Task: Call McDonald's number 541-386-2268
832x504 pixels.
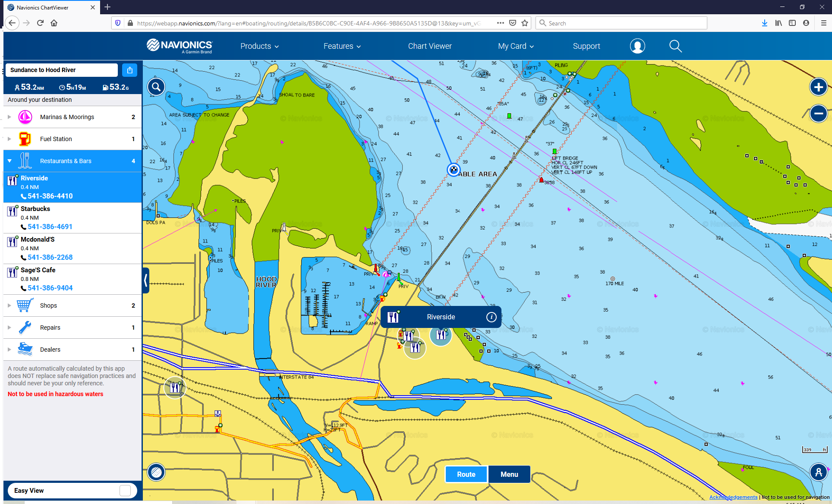Action: [x=50, y=257]
